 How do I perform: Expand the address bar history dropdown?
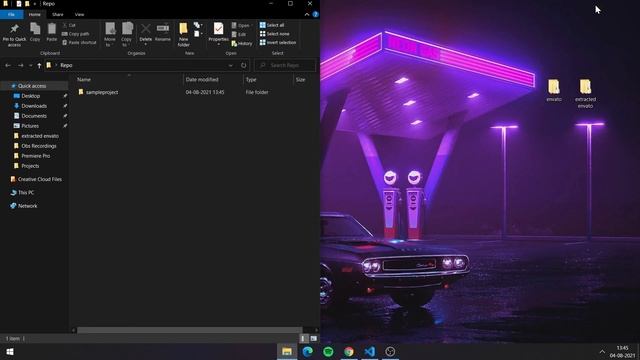click(231, 65)
